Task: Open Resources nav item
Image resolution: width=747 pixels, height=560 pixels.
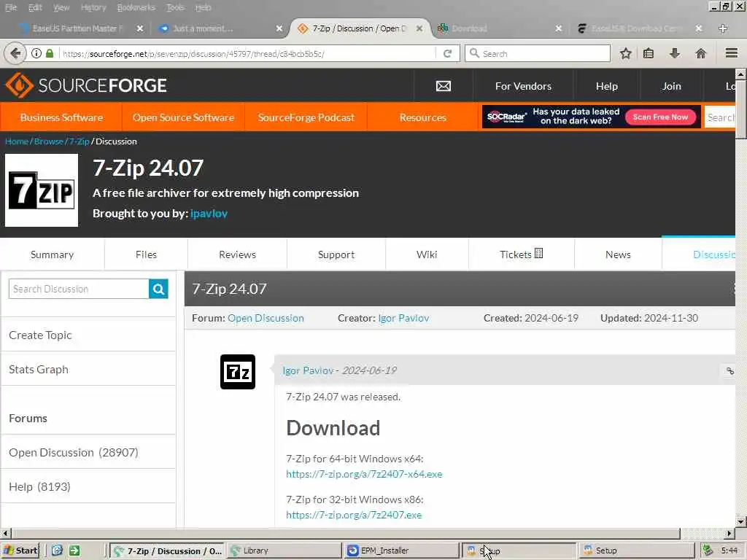Action: pyautogui.click(x=422, y=117)
